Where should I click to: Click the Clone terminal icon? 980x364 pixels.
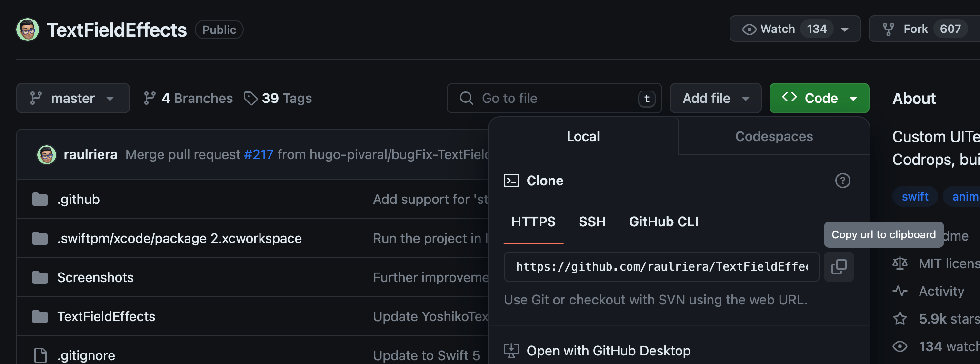[x=511, y=181]
